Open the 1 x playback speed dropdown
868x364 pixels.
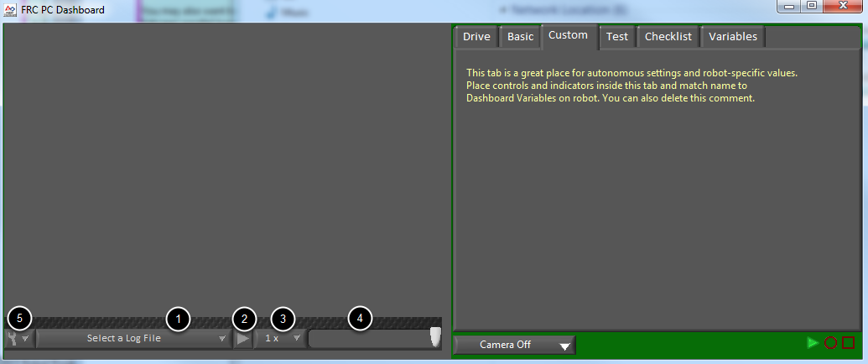pos(282,338)
